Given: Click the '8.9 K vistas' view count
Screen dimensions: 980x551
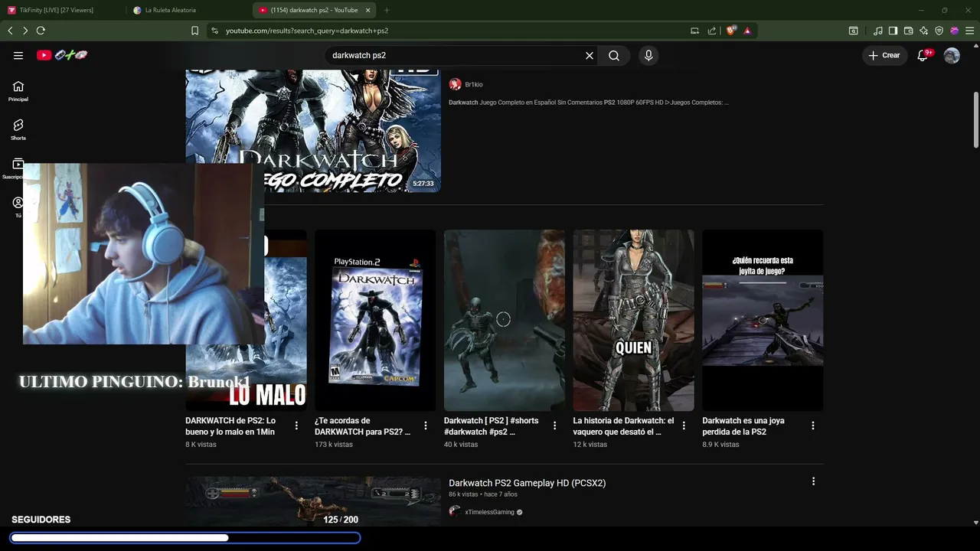Looking at the screenshot, I should click(721, 445).
